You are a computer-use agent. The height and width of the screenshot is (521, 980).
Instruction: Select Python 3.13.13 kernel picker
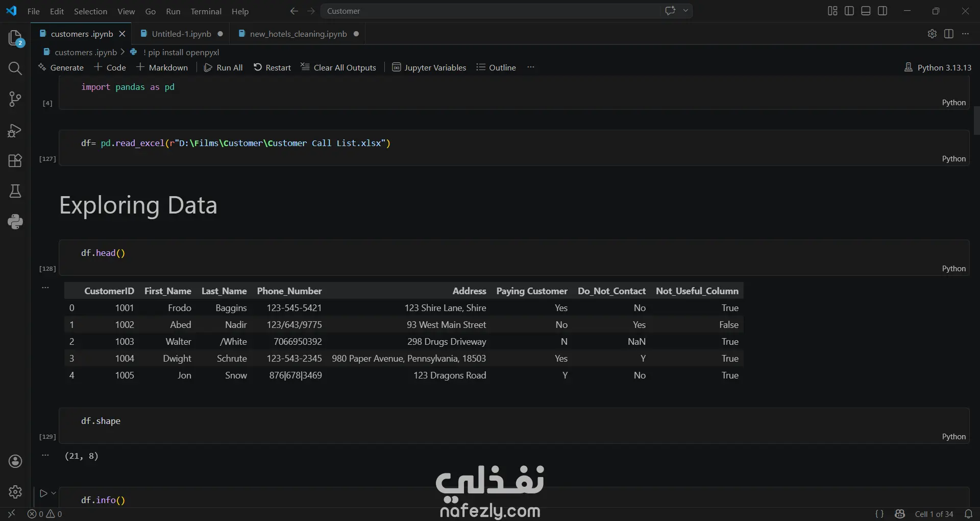938,67
